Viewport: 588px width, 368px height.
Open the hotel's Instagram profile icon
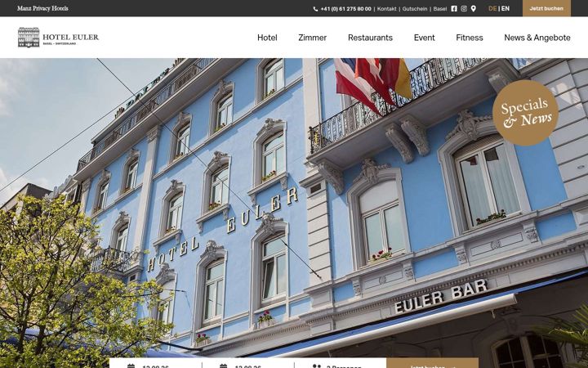point(464,9)
